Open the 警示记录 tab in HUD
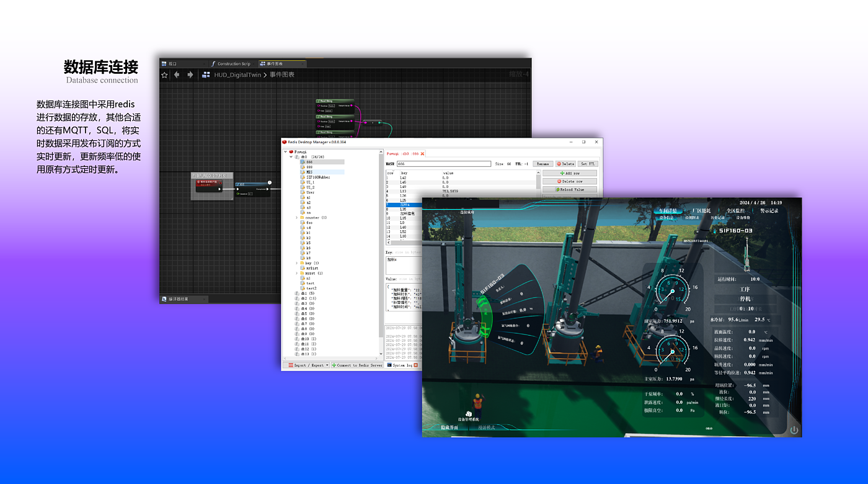The image size is (868, 484). (769, 211)
